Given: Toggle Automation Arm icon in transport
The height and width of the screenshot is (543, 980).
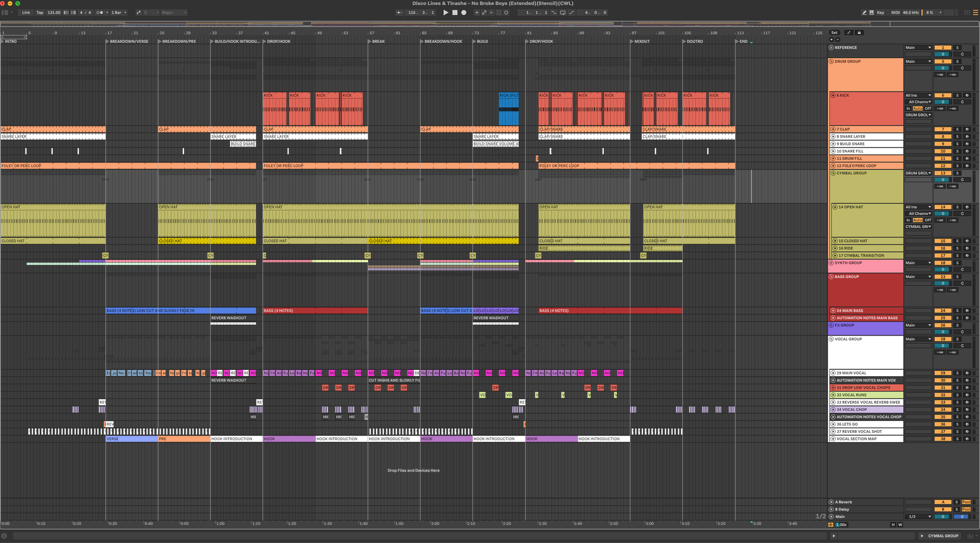Looking at the screenshot, I should point(484,13).
